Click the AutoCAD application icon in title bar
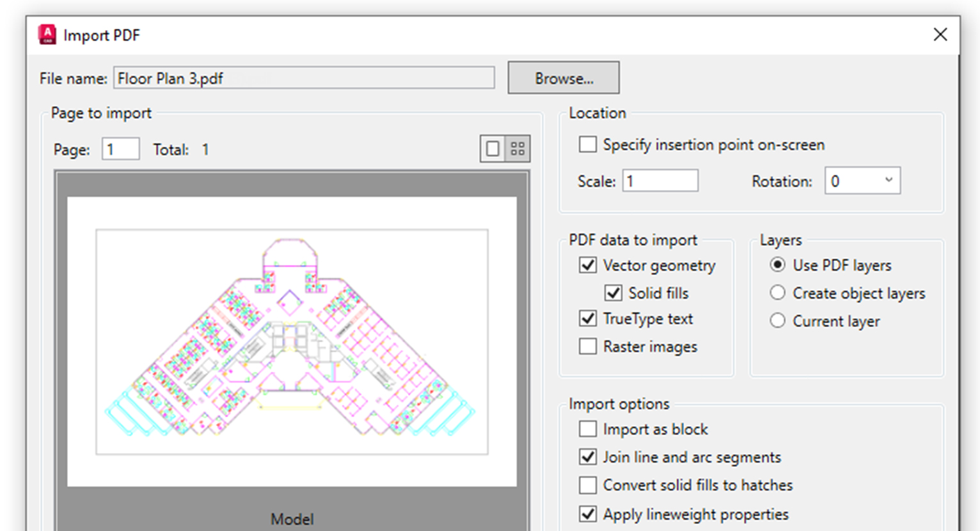The image size is (980, 531). click(47, 35)
